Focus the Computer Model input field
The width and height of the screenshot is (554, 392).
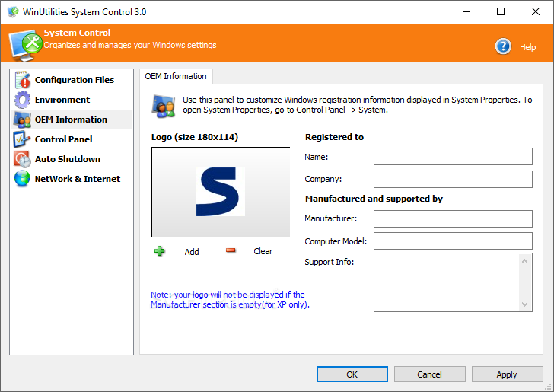(x=453, y=241)
